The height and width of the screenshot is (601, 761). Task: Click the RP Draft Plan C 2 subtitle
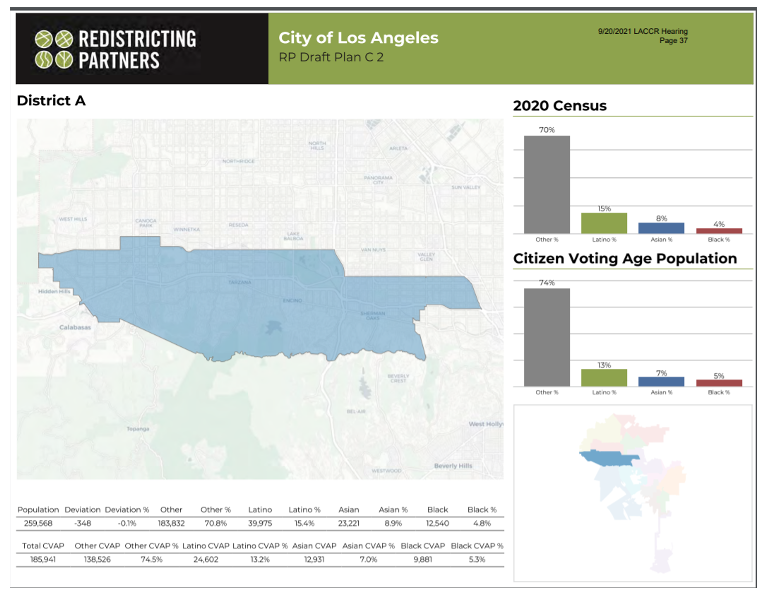(x=331, y=58)
